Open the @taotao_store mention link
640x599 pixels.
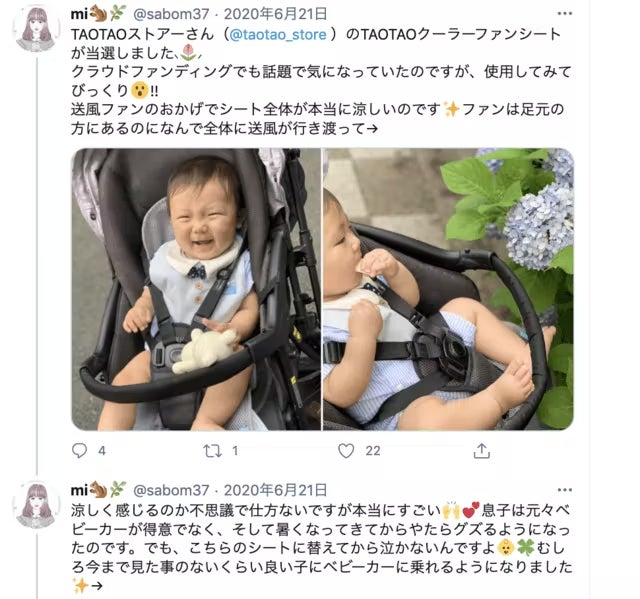tap(278, 34)
